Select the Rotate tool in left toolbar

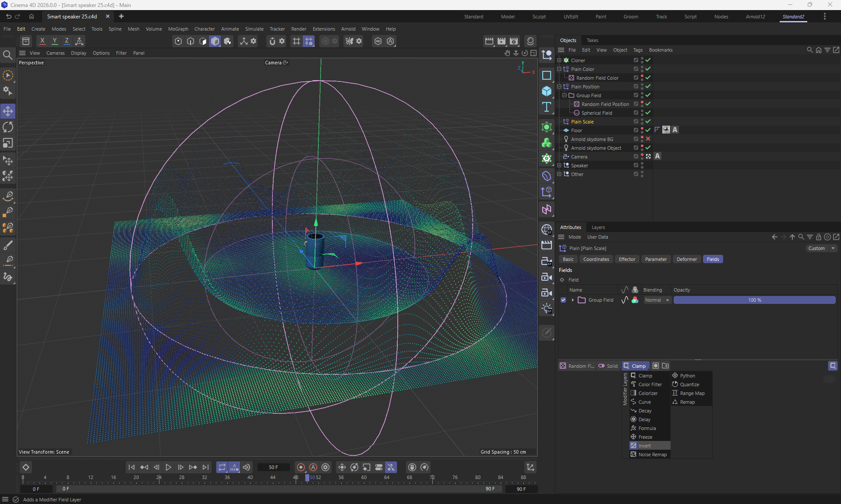(8, 127)
